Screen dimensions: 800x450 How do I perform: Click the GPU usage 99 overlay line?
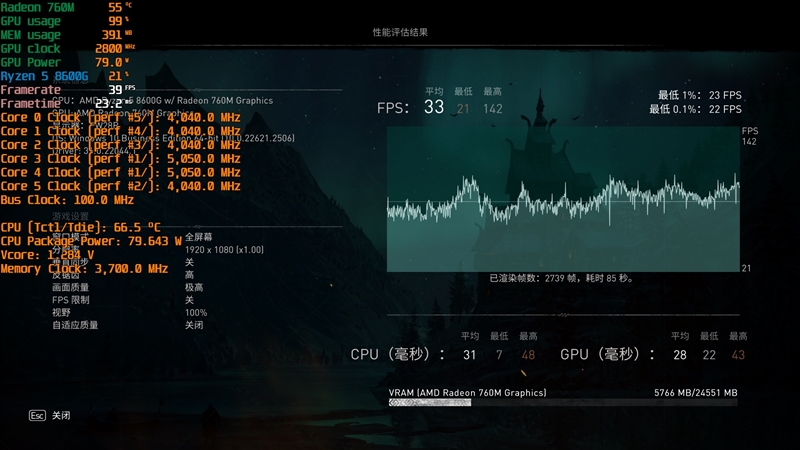point(65,21)
